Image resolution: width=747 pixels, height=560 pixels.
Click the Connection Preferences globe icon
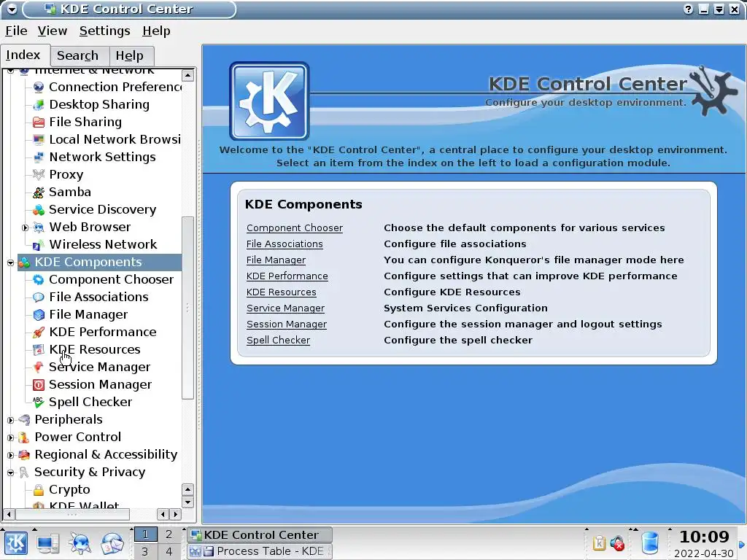point(39,87)
